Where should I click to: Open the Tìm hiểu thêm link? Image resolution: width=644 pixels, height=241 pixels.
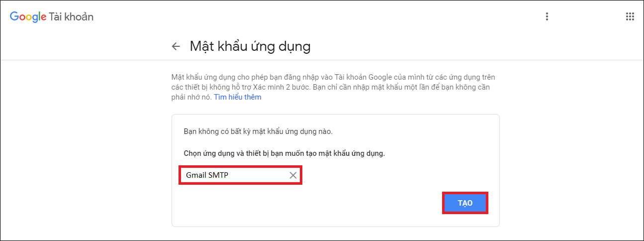coord(238,97)
